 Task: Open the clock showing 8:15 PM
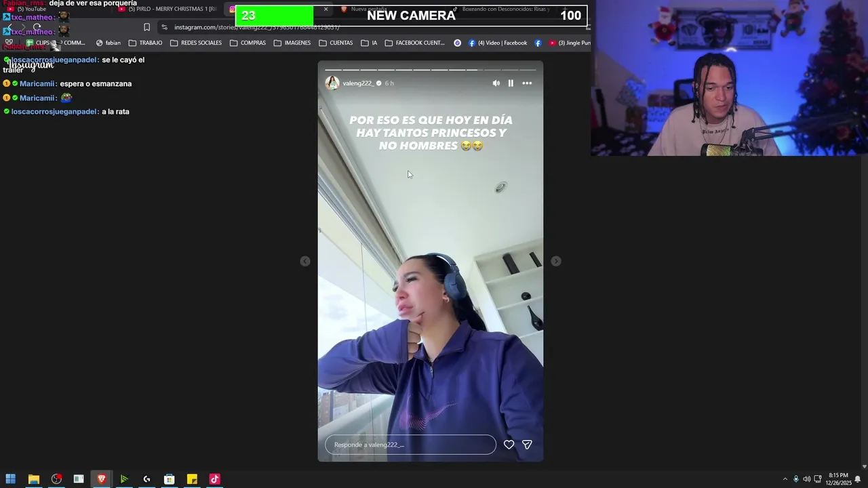click(838, 479)
